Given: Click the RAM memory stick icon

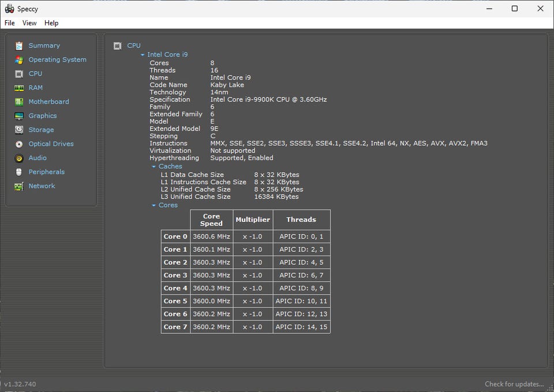Looking at the screenshot, I should tap(19, 88).
